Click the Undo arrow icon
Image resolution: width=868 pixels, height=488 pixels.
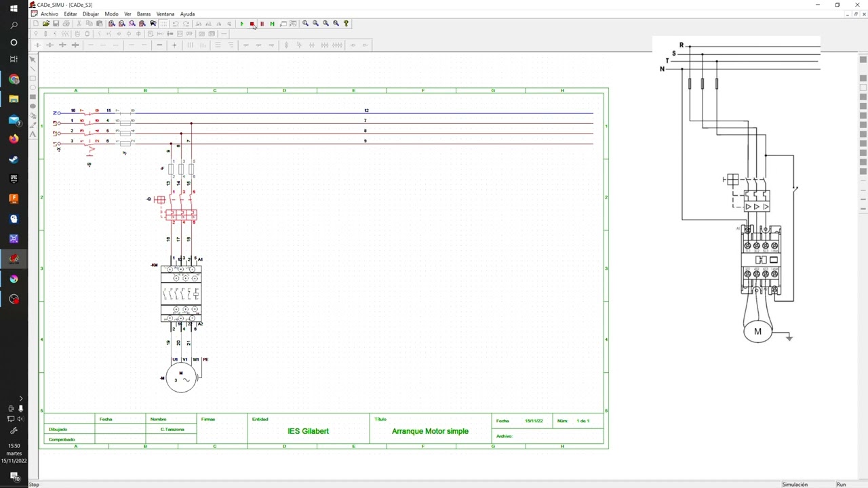tap(176, 24)
